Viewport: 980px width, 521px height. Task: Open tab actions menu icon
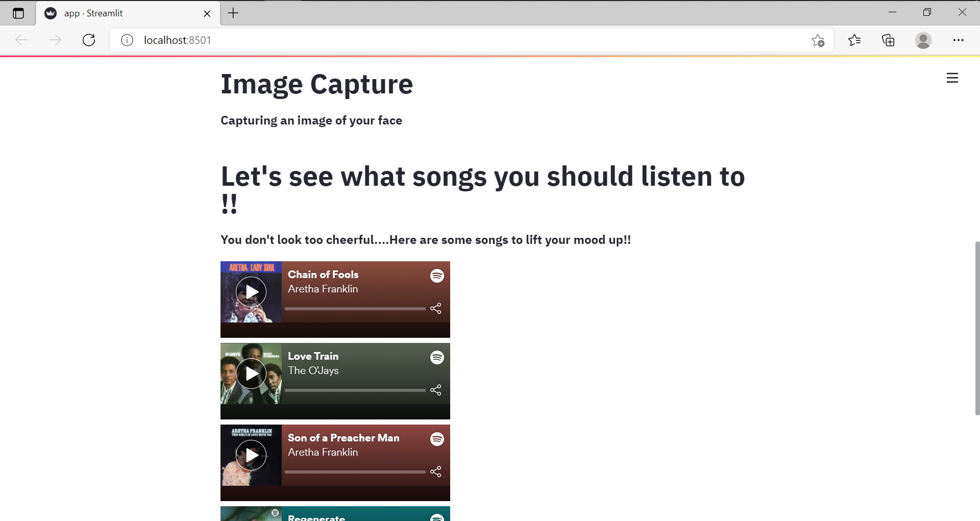click(x=18, y=13)
